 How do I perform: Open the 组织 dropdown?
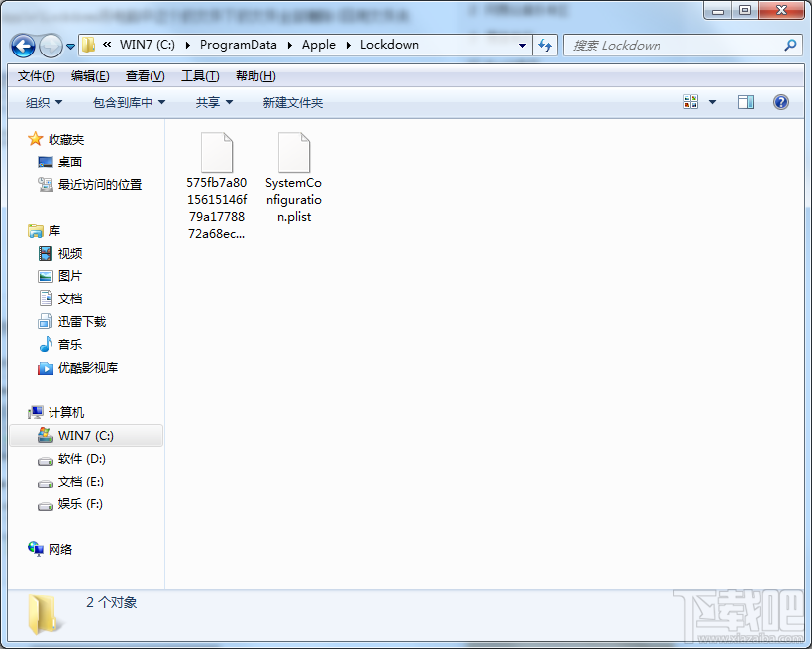[44, 103]
